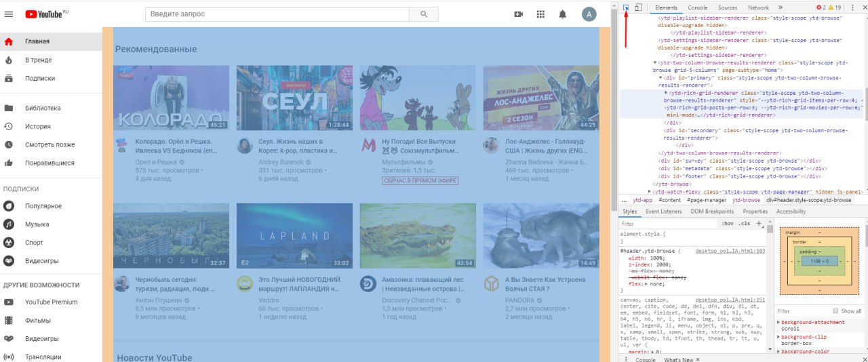Toggle the .cls classes button

745,223
